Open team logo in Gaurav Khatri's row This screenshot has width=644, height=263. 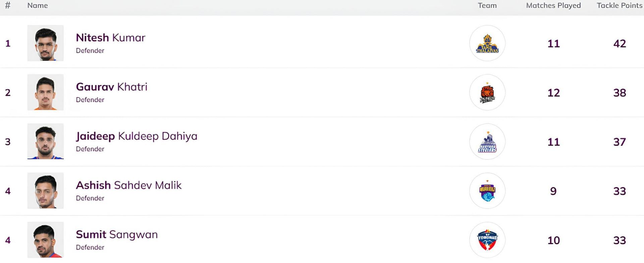coord(487,92)
